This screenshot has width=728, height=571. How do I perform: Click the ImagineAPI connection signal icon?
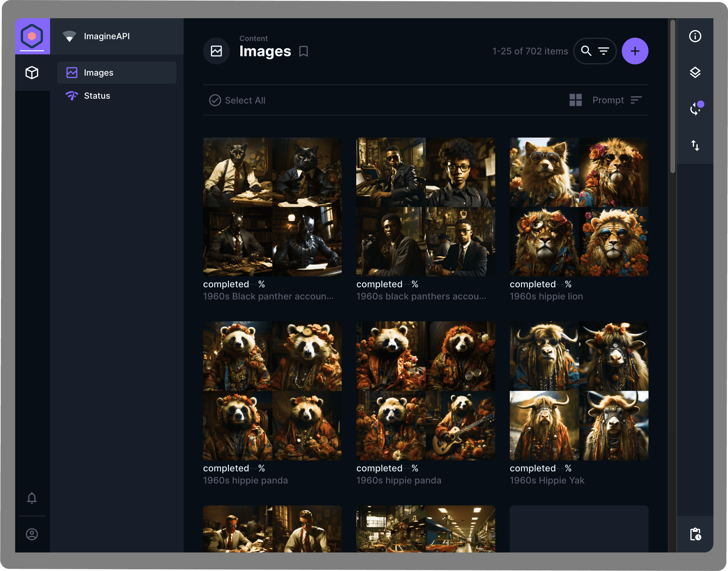pos(69,36)
